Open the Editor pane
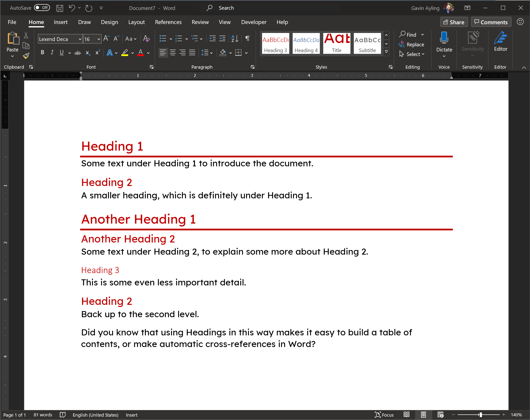530x420 pixels. coord(500,42)
